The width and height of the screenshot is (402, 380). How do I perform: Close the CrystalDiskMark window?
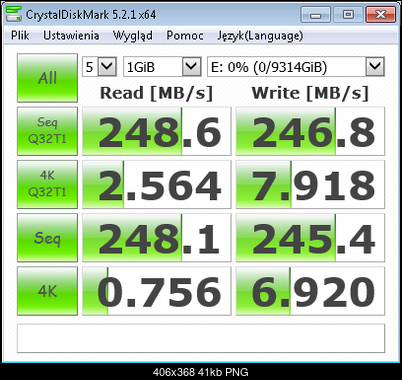pyautogui.click(x=381, y=15)
